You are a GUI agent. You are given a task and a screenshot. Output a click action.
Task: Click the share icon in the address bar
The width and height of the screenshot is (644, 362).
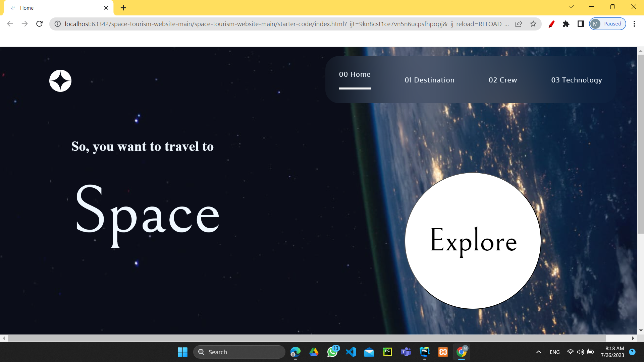(x=519, y=24)
